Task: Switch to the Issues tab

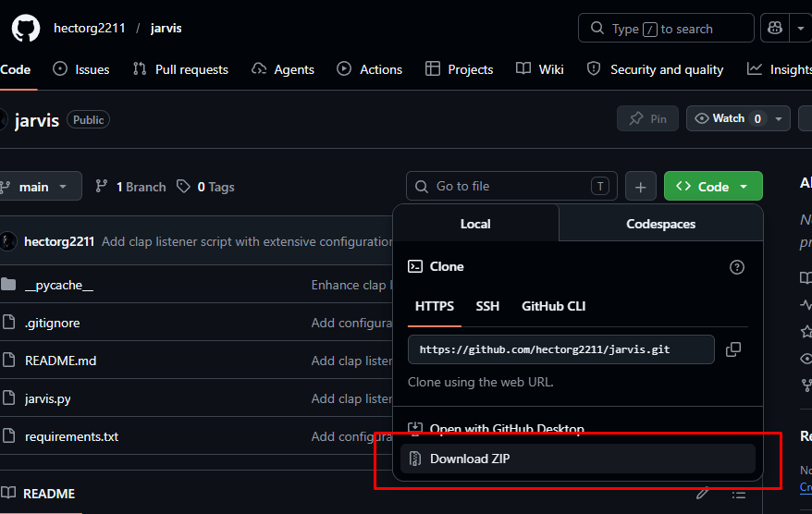Action: tap(81, 69)
